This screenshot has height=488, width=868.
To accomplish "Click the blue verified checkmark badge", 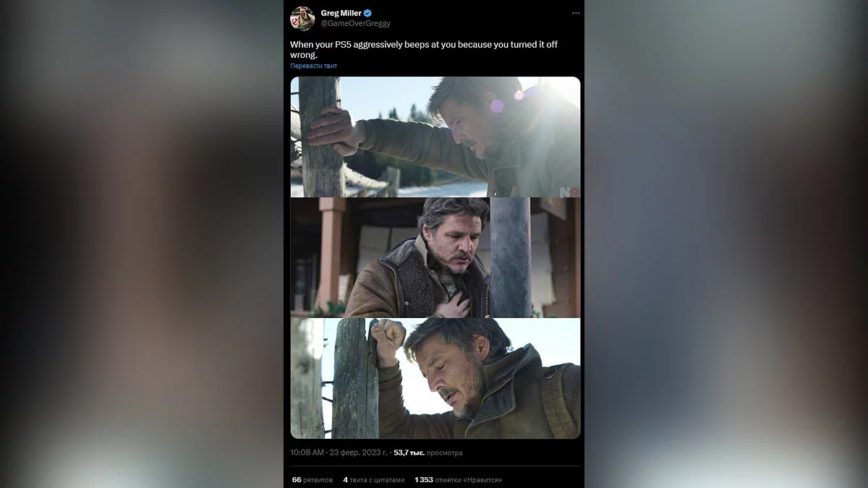I will 367,13.
